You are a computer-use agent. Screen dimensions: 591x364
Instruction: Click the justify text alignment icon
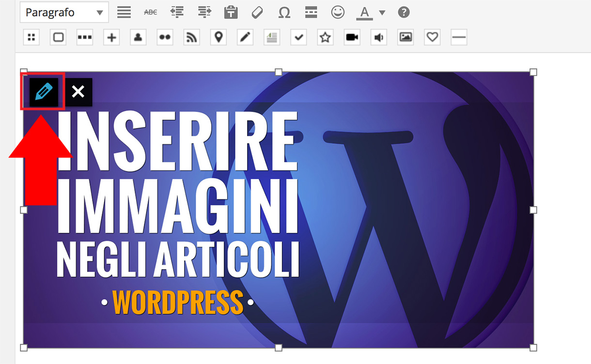[124, 12]
